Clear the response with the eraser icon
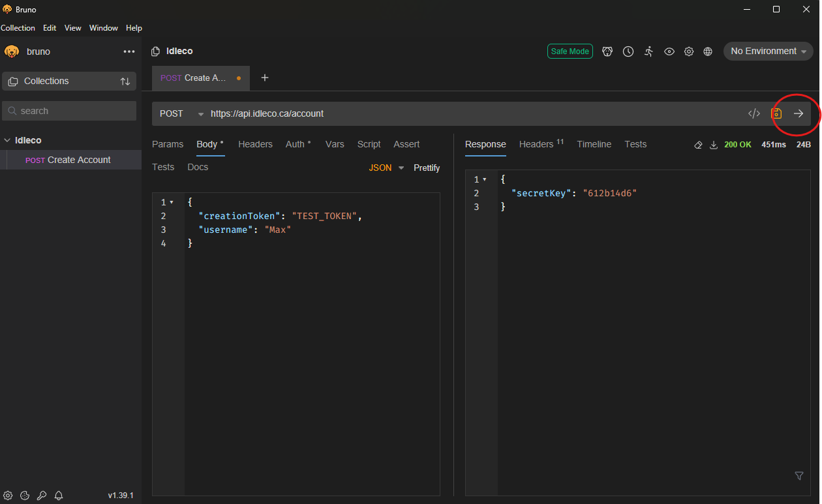 (698, 145)
